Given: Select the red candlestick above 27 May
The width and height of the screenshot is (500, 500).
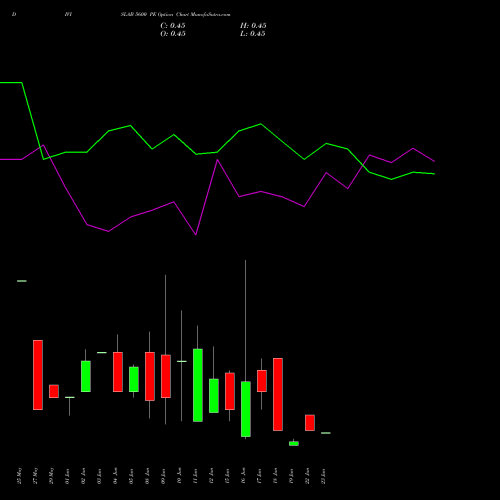Looking at the screenshot, I should point(38,375).
